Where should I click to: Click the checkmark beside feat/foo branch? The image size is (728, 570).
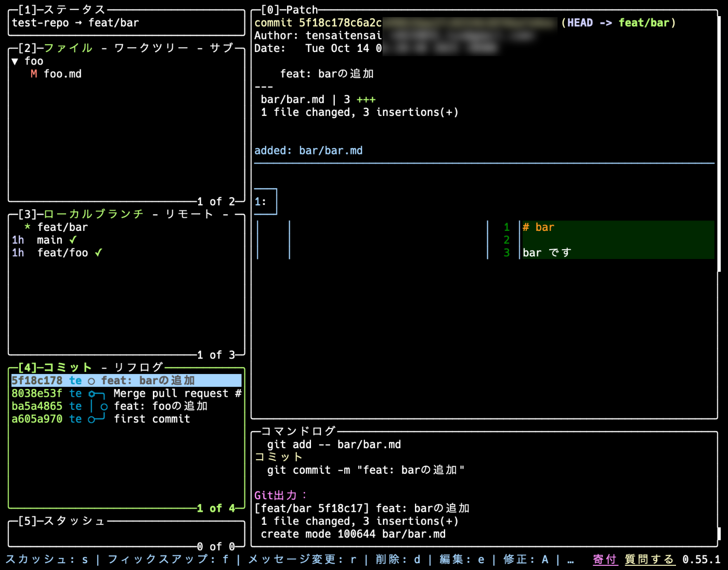(98, 253)
